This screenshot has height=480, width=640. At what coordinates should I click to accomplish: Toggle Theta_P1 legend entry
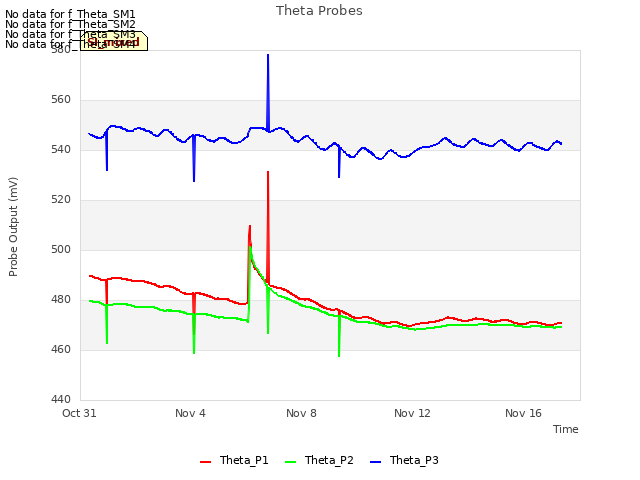(234, 460)
